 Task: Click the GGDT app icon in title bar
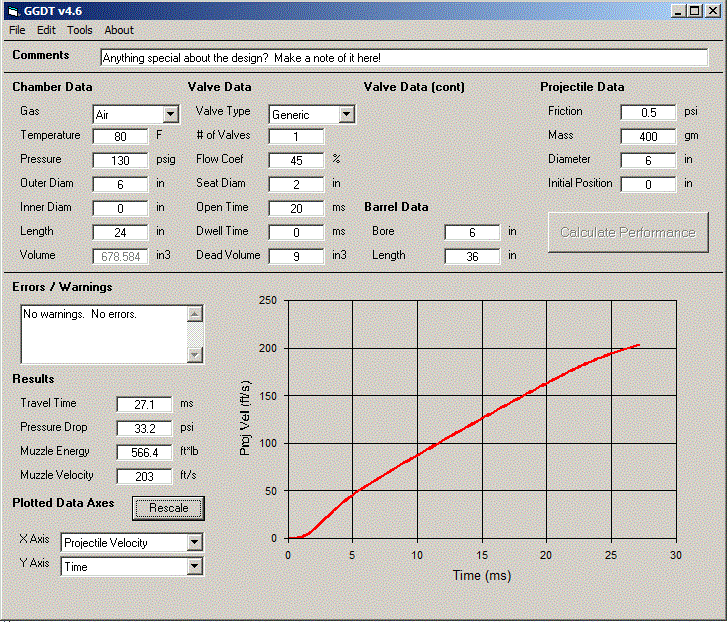click(14, 10)
